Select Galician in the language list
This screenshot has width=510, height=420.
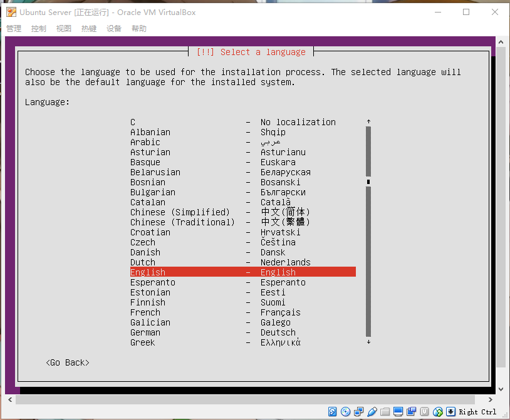243,322
